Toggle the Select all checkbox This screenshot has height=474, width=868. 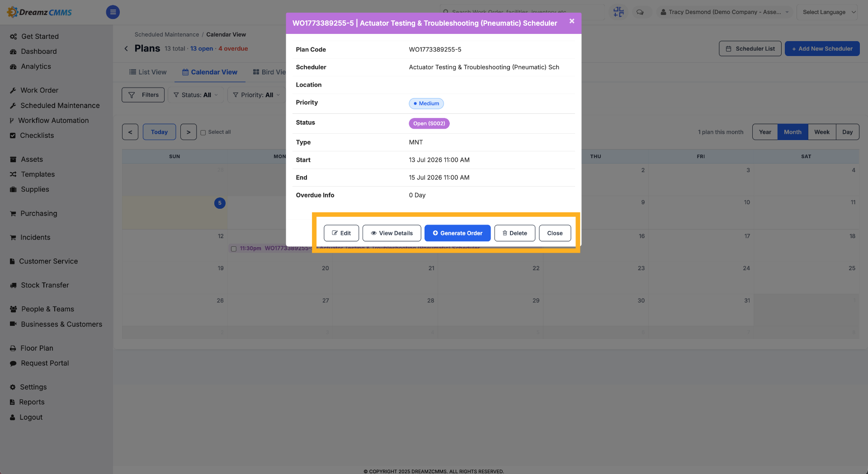203,132
